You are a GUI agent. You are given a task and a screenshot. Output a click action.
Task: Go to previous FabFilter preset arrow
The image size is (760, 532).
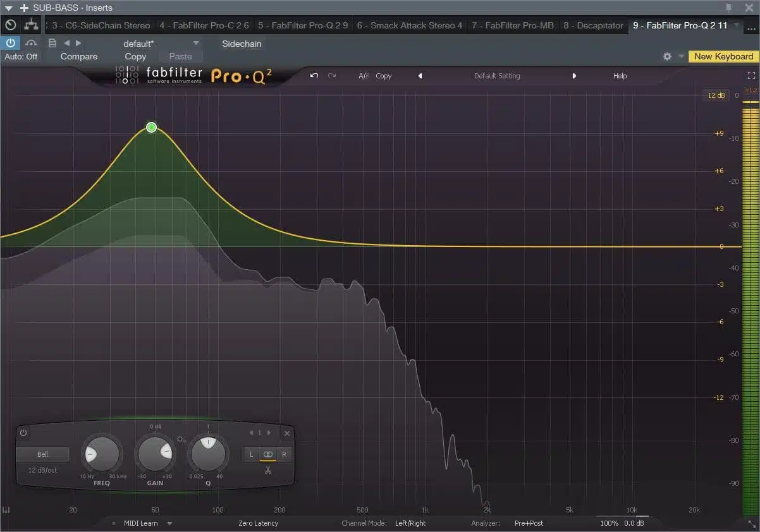pos(420,76)
